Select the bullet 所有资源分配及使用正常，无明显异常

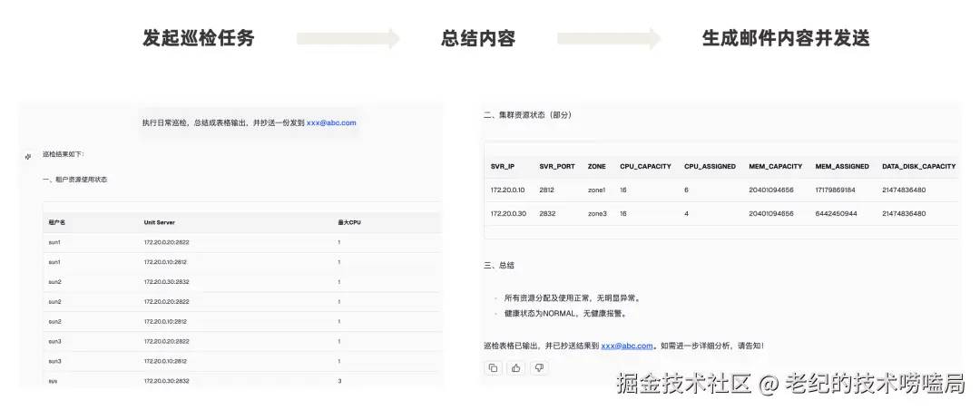pyautogui.click(x=572, y=298)
